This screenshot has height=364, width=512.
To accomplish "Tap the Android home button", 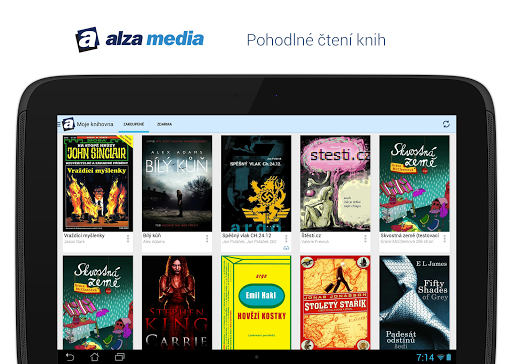I will pyautogui.click(x=95, y=357).
